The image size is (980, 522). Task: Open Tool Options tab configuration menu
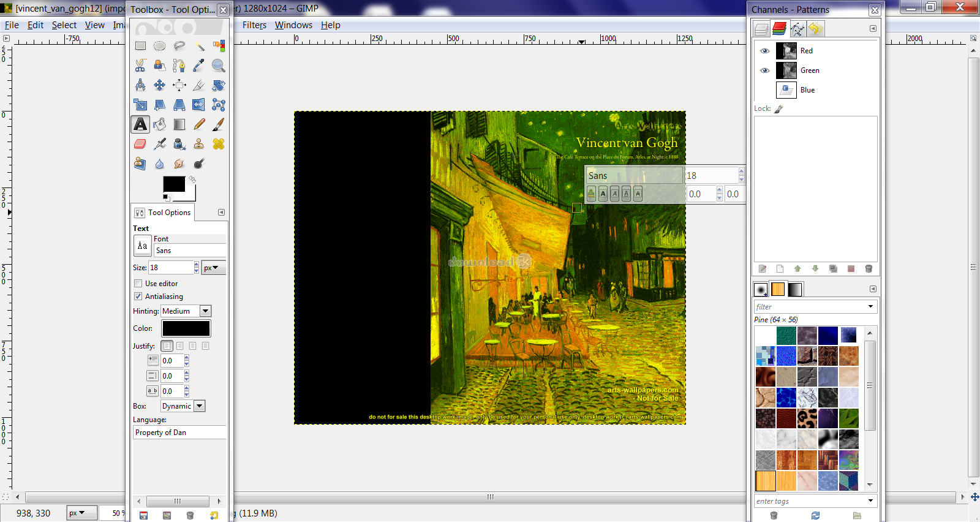click(x=222, y=213)
